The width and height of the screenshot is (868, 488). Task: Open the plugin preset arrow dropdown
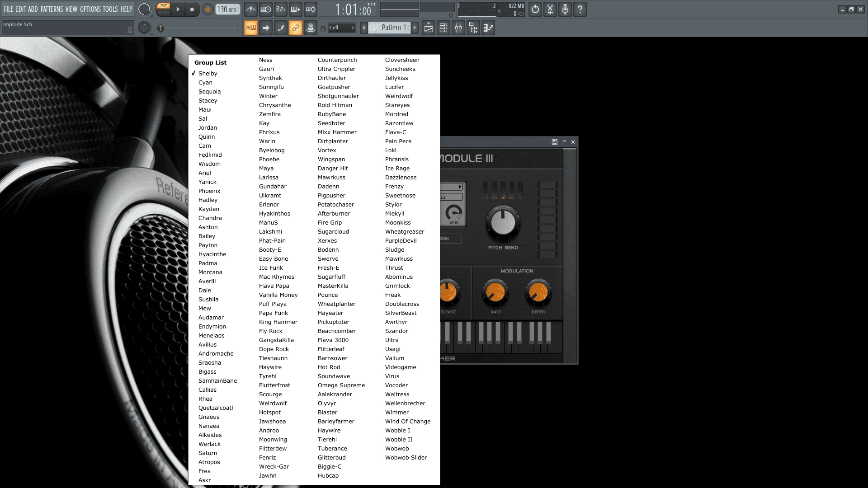click(x=460, y=187)
